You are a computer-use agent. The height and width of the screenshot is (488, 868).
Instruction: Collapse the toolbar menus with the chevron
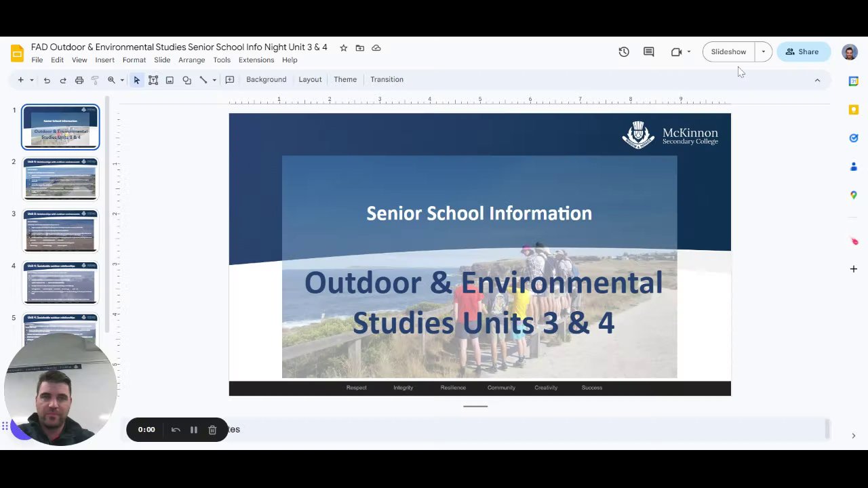click(817, 80)
